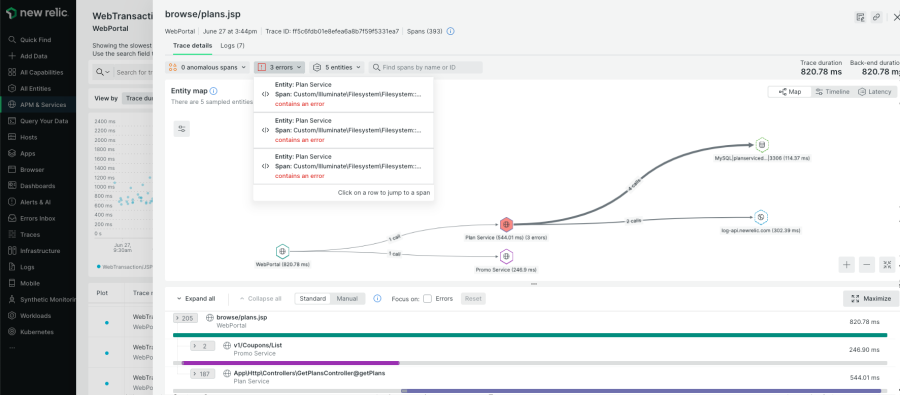Click the log-api.newrelic.com node

click(x=761, y=217)
